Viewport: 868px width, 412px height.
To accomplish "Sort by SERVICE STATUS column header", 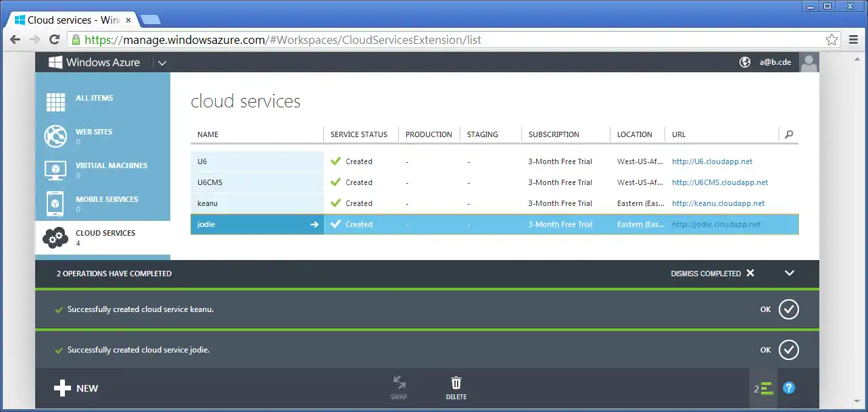I will (x=359, y=134).
